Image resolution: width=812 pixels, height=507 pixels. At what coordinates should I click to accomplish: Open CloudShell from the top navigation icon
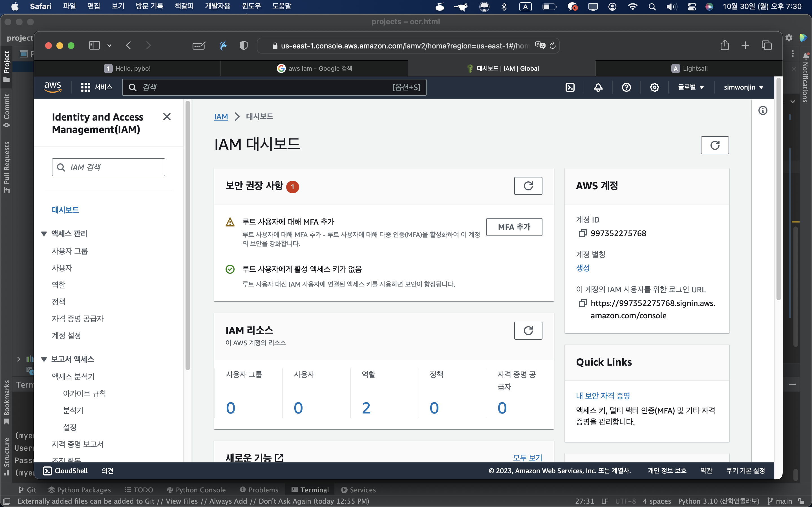click(570, 87)
